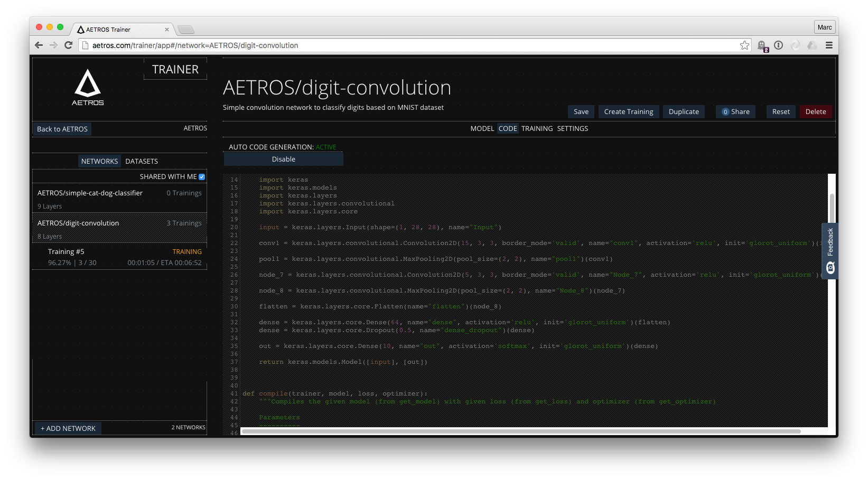The height and width of the screenshot is (480, 868).
Task: Click the '3 Trainings' count
Action: [184, 223]
